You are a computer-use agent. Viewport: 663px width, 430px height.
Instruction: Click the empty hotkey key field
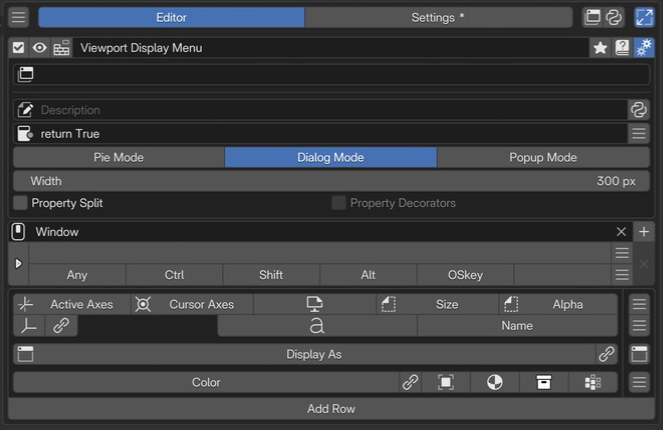pyautogui.click(x=320, y=253)
